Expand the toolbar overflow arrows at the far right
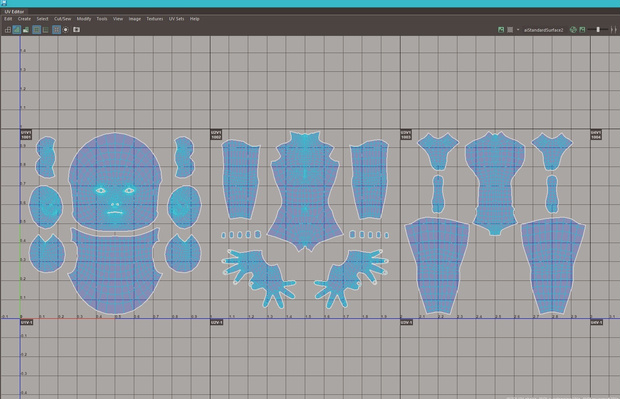Screen dimensions: 620x399 pyautogui.click(x=614, y=30)
